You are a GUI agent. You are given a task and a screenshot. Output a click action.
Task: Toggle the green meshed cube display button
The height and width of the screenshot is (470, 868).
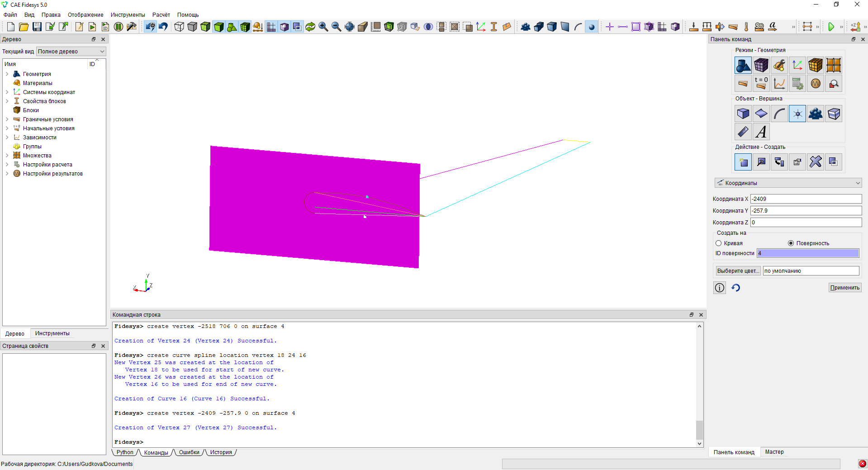(245, 27)
